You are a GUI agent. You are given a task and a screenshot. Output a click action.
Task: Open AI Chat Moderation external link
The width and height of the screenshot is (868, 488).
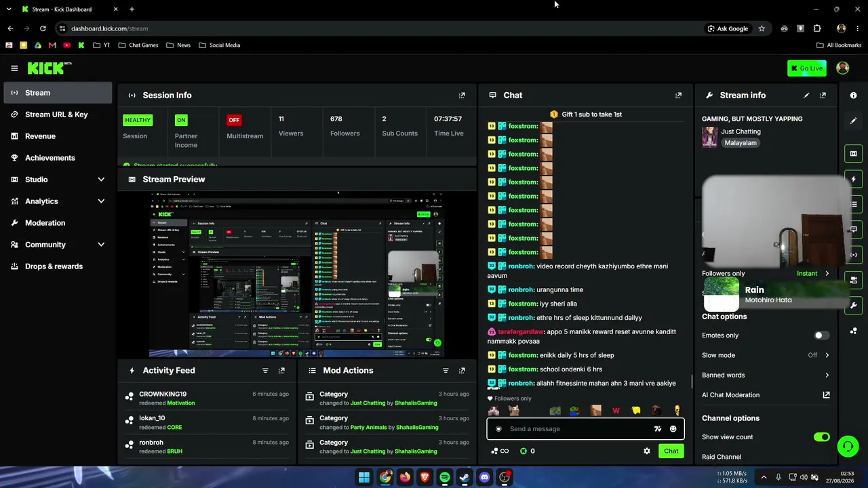(826, 395)
